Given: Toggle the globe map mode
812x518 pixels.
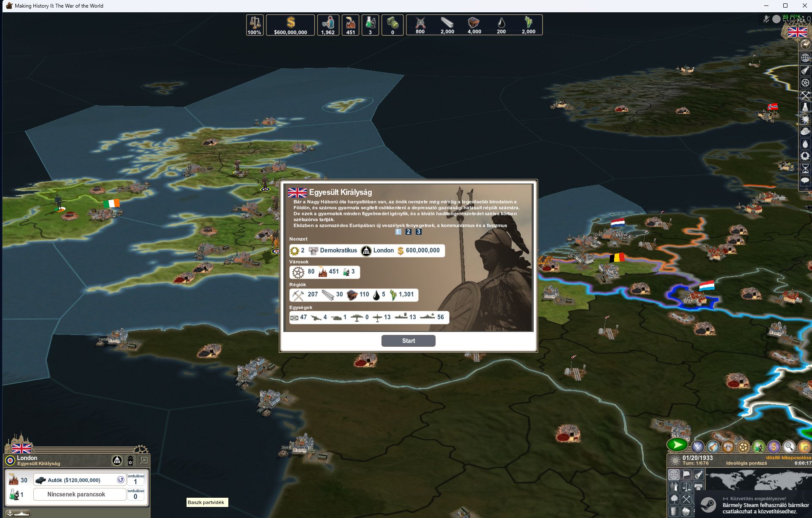Looking at the screenshot, I should click(x=674, y=475).
